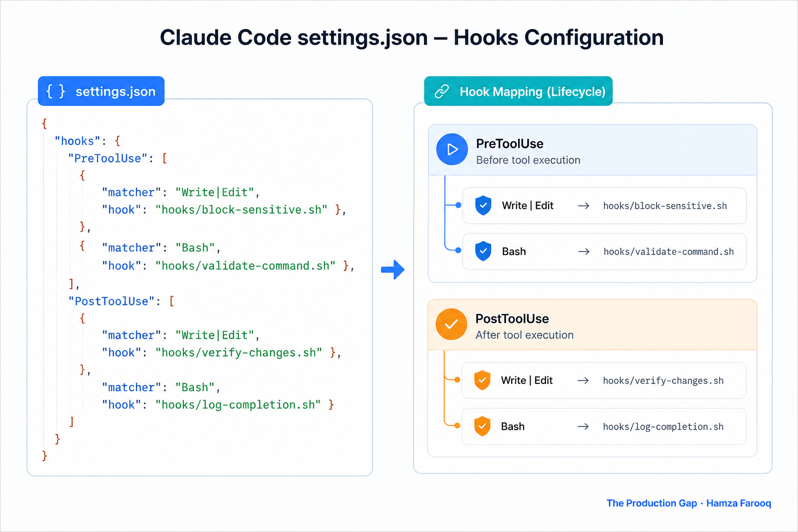Click "hooks/verify-changes.sh" string in the JSON code
This screenshot has height=532, width=798.
point(238,352)
